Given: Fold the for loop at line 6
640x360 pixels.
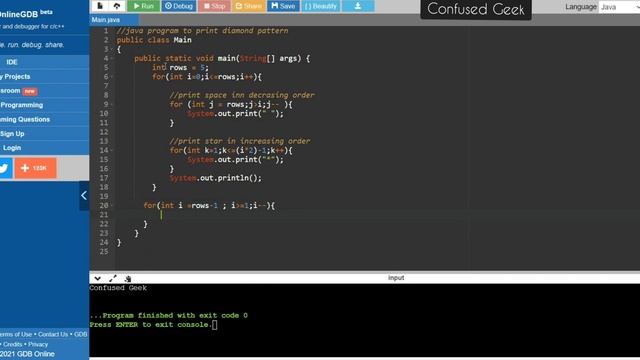Looking at the screenshot, I should pos(112,77).
